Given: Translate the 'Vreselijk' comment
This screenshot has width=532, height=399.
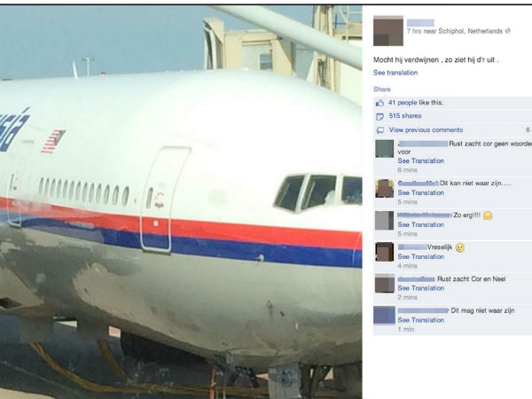Looking at the screenshot, I should 420,256.
